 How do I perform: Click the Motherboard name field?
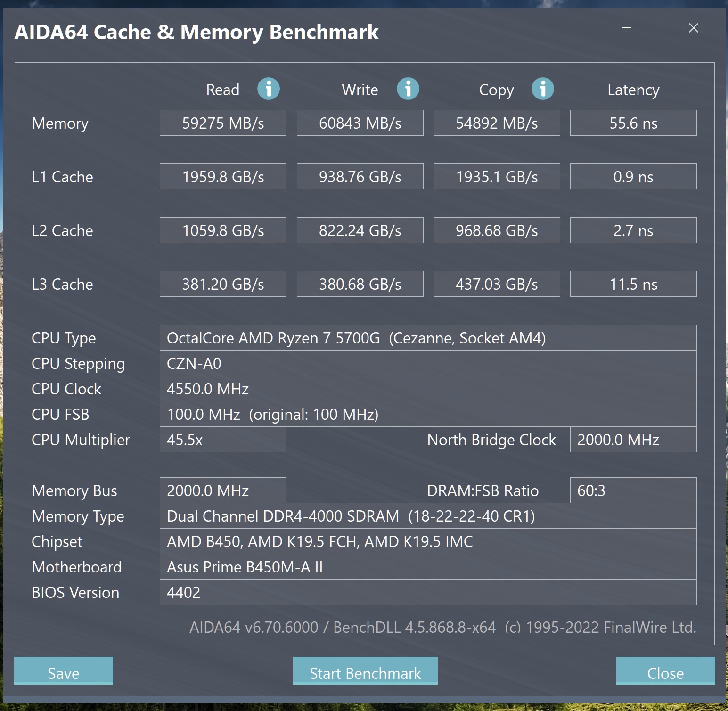(428, 567)
